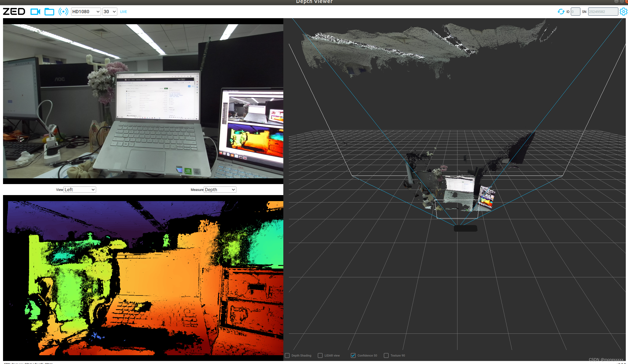The image size is (628, 364).
Task: Expand the View Left dropdown
Action: tap(79, 190)
